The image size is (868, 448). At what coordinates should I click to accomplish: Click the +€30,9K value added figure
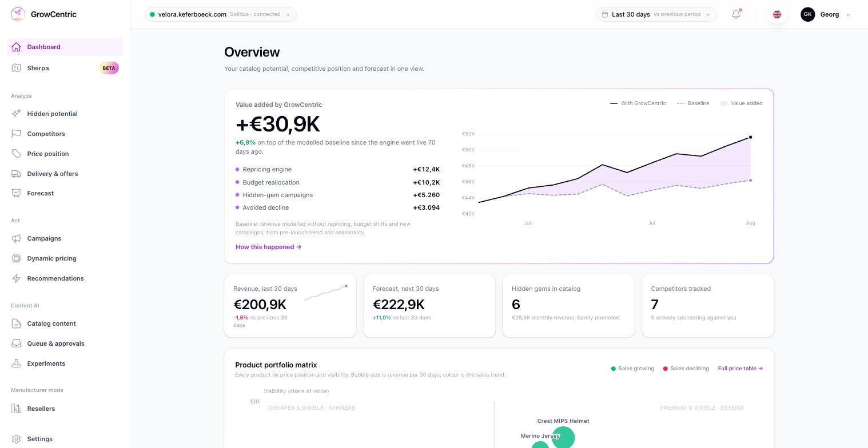click(x=278, y=124)
